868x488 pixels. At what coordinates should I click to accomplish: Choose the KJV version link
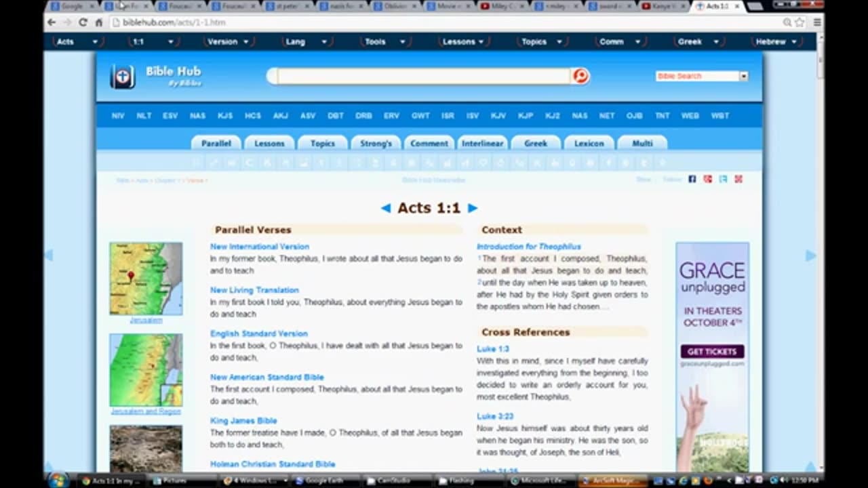click(498, 116)
